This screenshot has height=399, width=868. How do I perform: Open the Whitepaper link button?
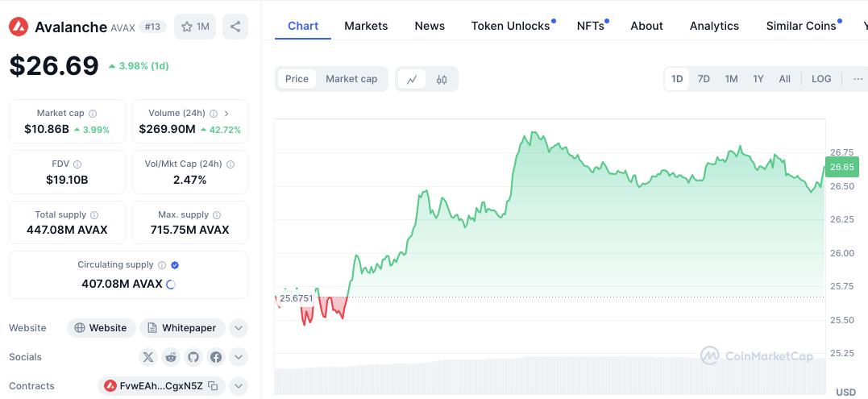pyautogui.click(x=182, y=328)
